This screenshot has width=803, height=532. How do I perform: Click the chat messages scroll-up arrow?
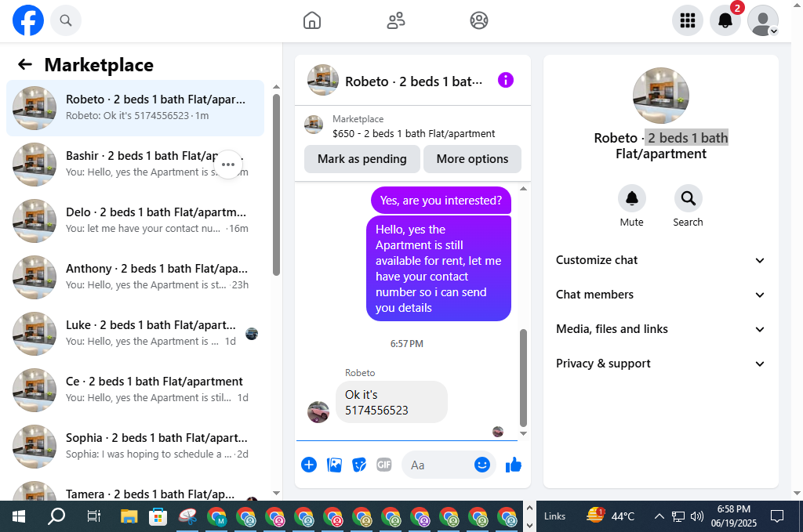[x=523, y=189]
